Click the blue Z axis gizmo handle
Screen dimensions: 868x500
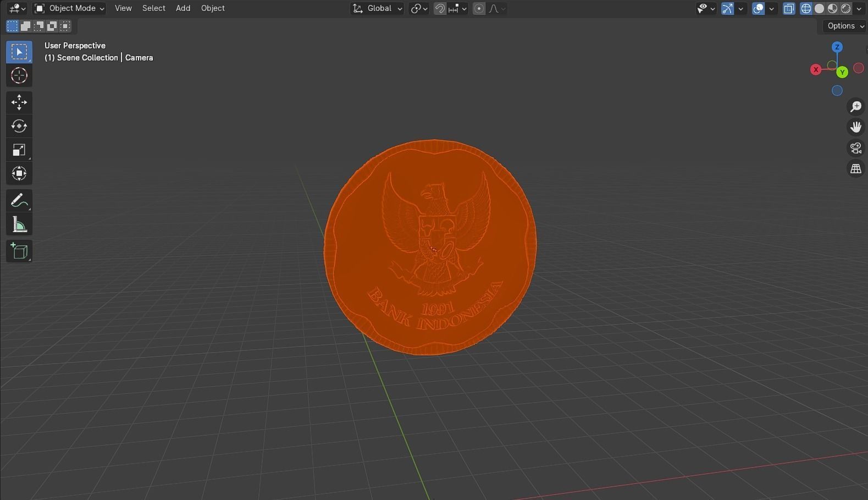837,47
